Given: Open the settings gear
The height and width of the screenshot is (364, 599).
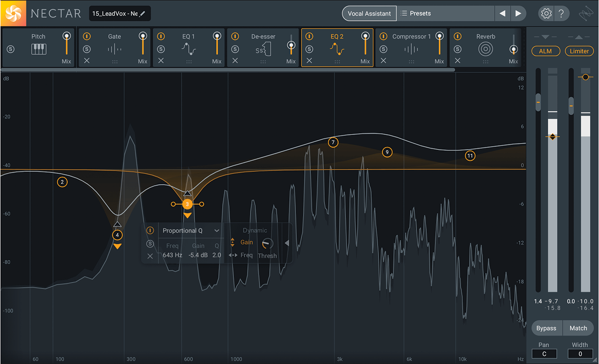Looking at the screenshot, I should 546,13.
